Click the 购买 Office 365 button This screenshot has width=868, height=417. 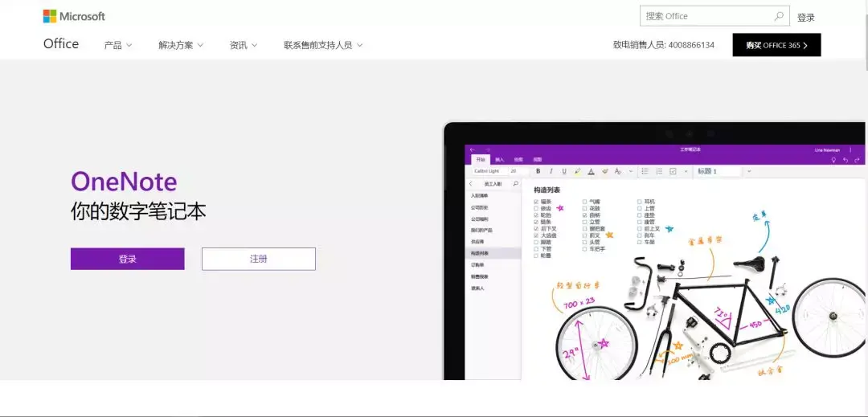776,45
